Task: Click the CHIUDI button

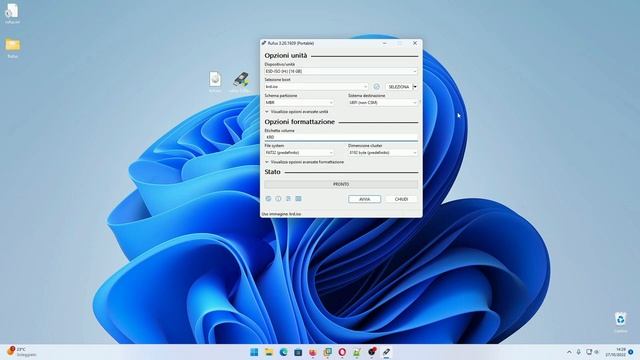Action: click(401, 199)
